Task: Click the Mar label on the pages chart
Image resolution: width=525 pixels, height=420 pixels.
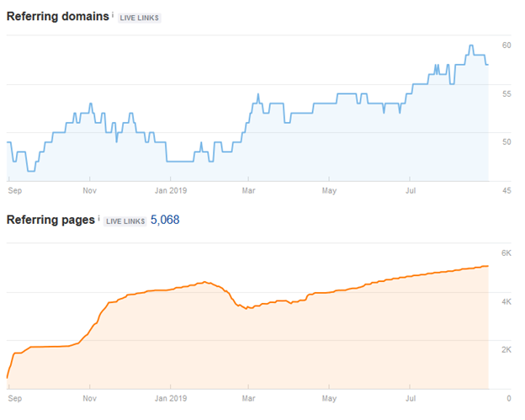Action: (x=248, y=398)
